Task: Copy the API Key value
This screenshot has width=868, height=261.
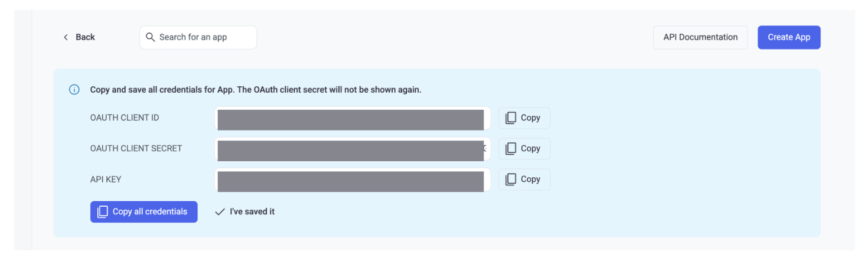Action: pyautogui.click(x=524, y=180)
